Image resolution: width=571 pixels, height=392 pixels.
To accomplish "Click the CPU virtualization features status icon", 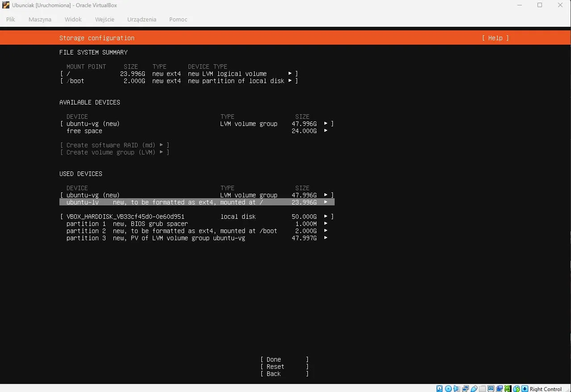I will [x=508, y=388].
